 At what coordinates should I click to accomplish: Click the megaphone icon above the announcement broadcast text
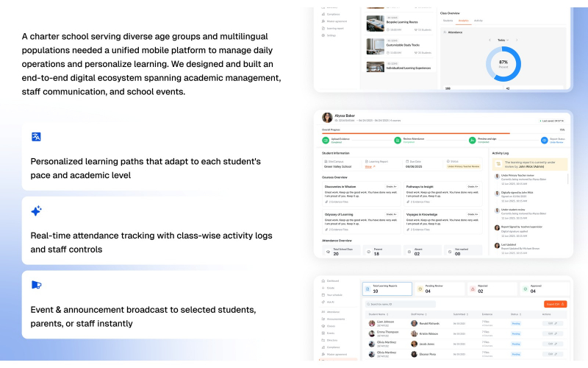pos(36,285)
